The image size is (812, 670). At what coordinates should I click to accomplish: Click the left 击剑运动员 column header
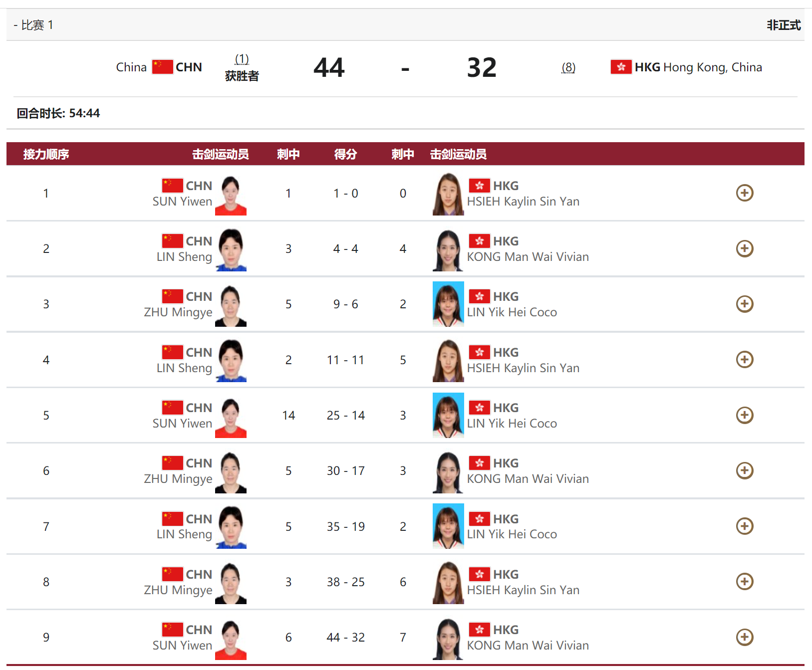[x=220, y=154]
